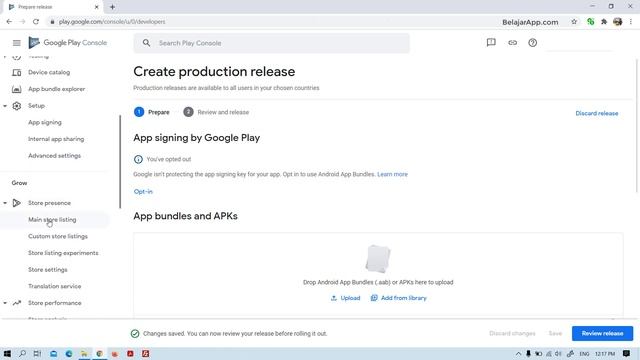Bookmark this page with star icon

click(x=574, y=22)
